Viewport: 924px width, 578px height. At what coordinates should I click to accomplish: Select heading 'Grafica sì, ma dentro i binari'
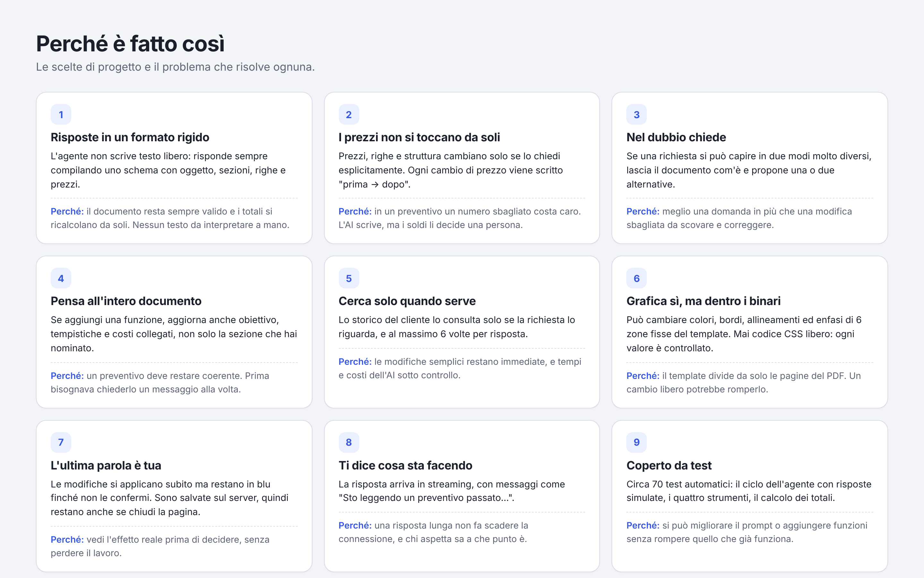(x=703, y=301)
